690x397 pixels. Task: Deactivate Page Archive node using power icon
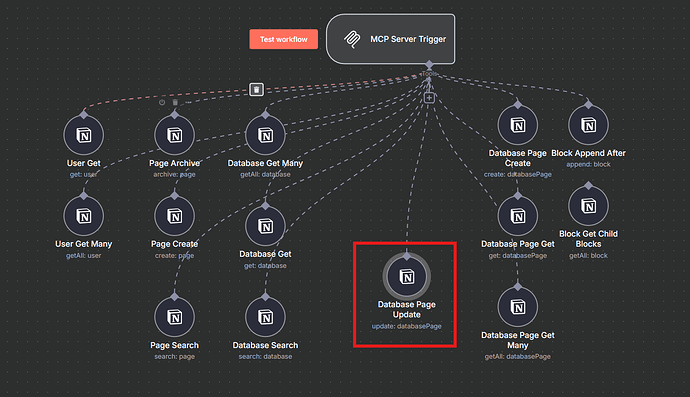(x=162, y=102)
